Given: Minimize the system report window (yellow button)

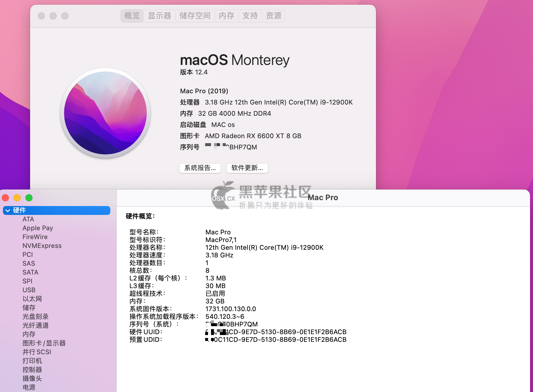Looking at the screenshot, I should pyautogui.click(x=17, y=198).
